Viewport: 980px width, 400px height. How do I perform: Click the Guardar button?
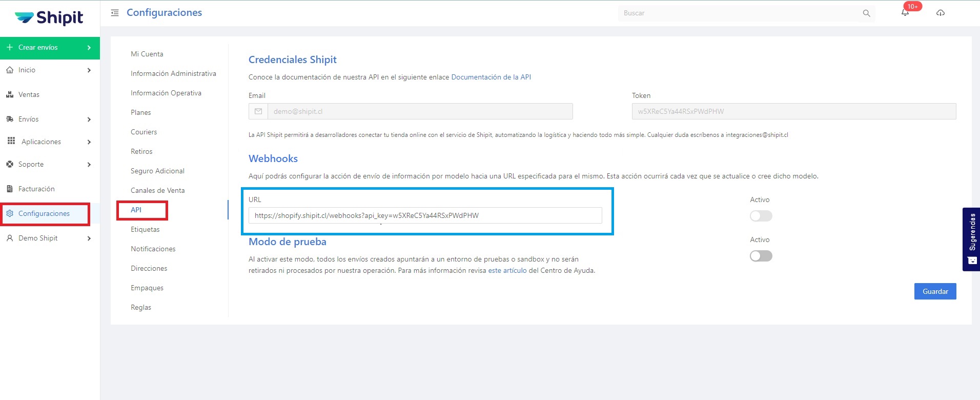(935, 291)
